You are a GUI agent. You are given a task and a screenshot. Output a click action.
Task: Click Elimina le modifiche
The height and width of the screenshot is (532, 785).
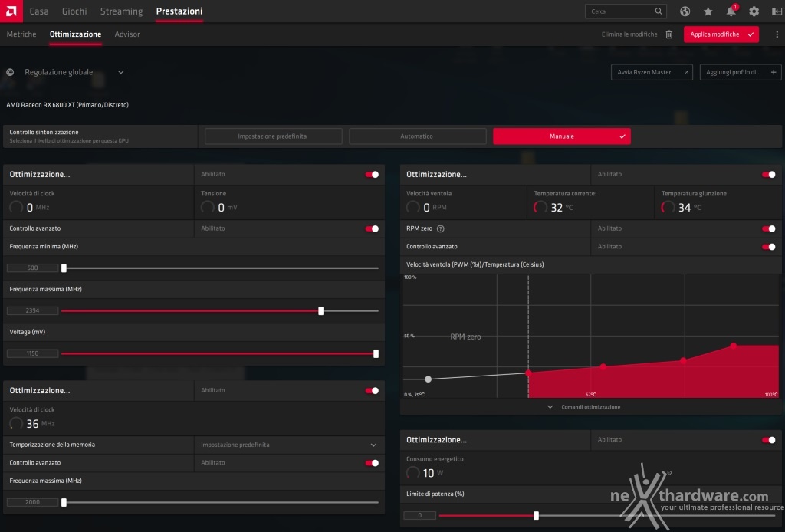pos(629,34)
